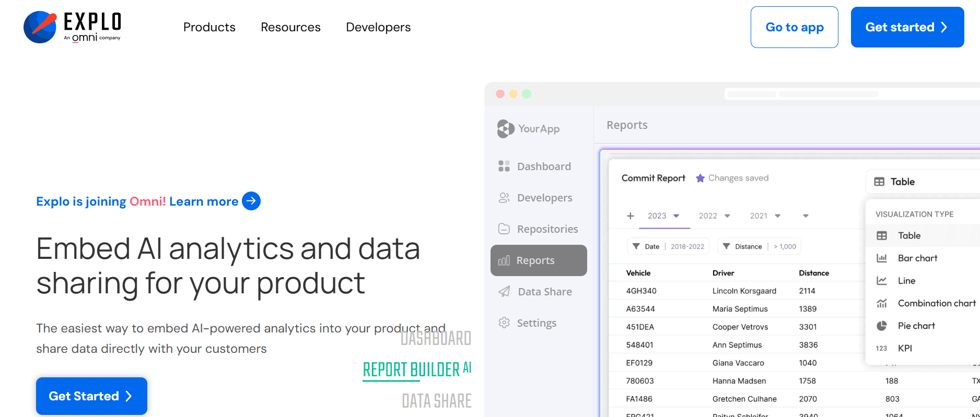Click the Data Share paper plane icon
This screenshot has width=980, height=417.
[504, 291]
